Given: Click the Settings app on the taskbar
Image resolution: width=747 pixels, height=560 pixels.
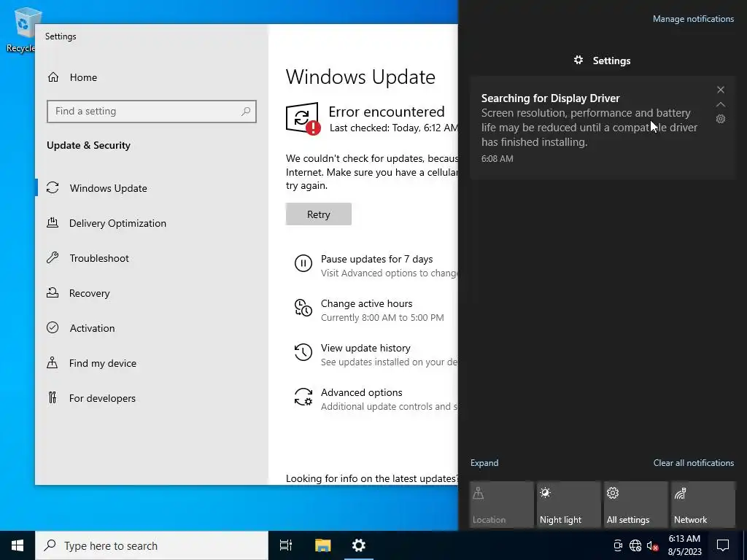Looking at the screenshot, I should click(x=358, y=545).
